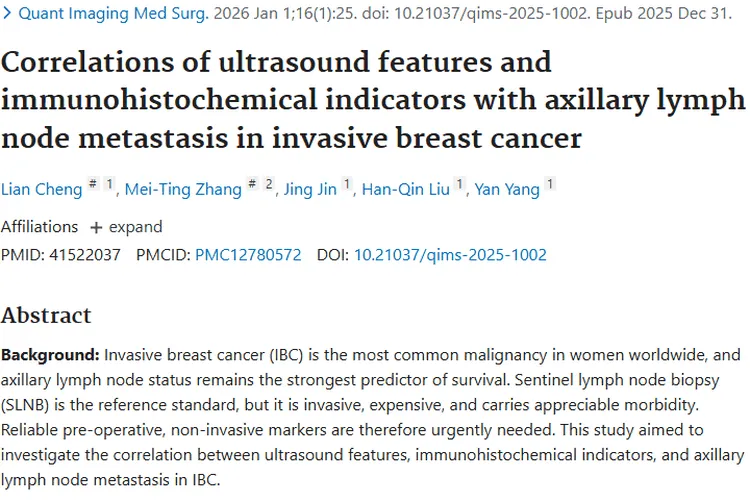This screenshot has width=750, height=500.
Task: Click affiliation superscript 1 after Jing Jin
Action: (347, 185)
